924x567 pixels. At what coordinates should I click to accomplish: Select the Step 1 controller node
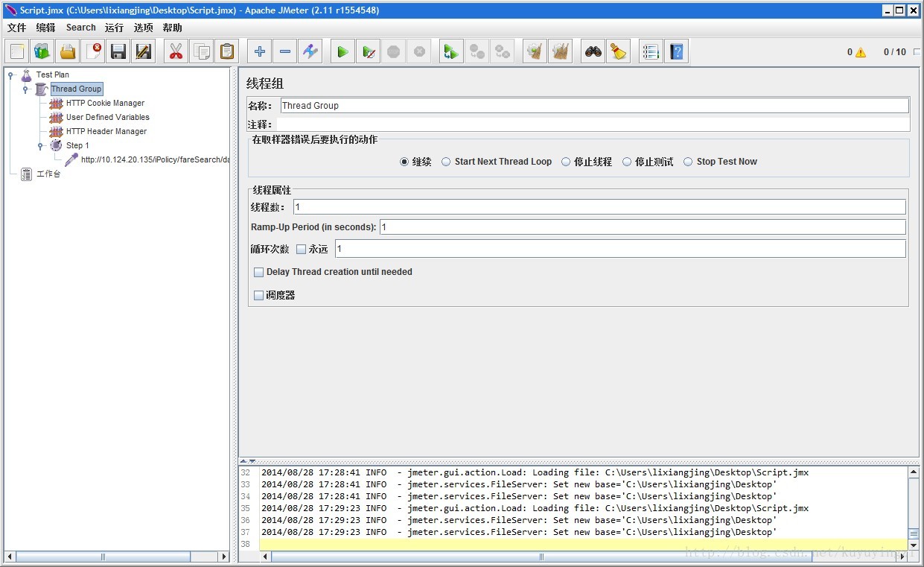(77, 146)
